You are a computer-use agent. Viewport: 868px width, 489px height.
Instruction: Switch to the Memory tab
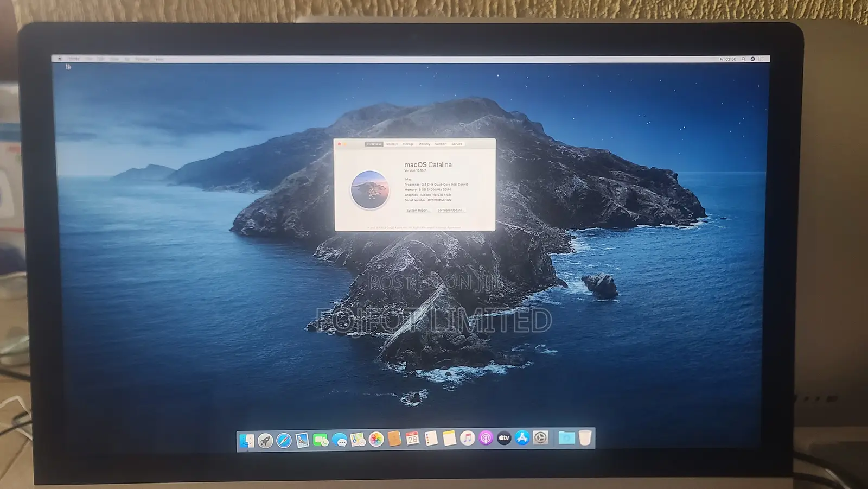pos(424,144)
